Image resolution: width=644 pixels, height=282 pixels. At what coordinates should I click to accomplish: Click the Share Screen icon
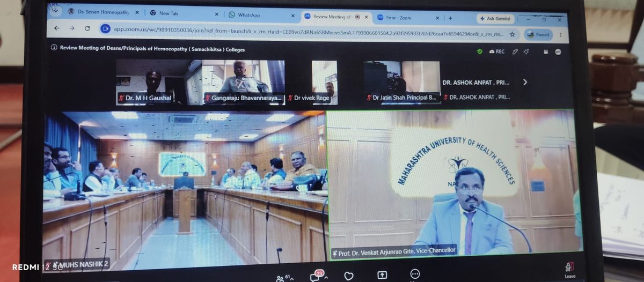click(x=382, y=275)
